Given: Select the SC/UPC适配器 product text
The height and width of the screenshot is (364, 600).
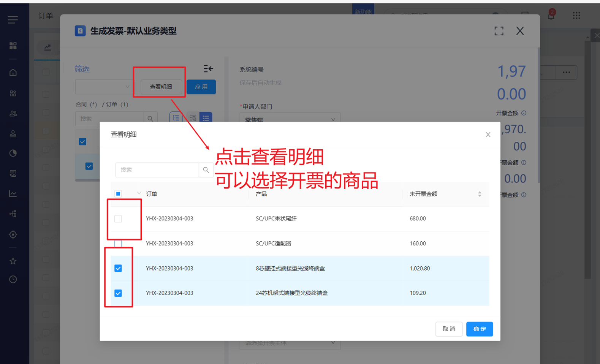Looking at the screenshot, I should 274,244.
